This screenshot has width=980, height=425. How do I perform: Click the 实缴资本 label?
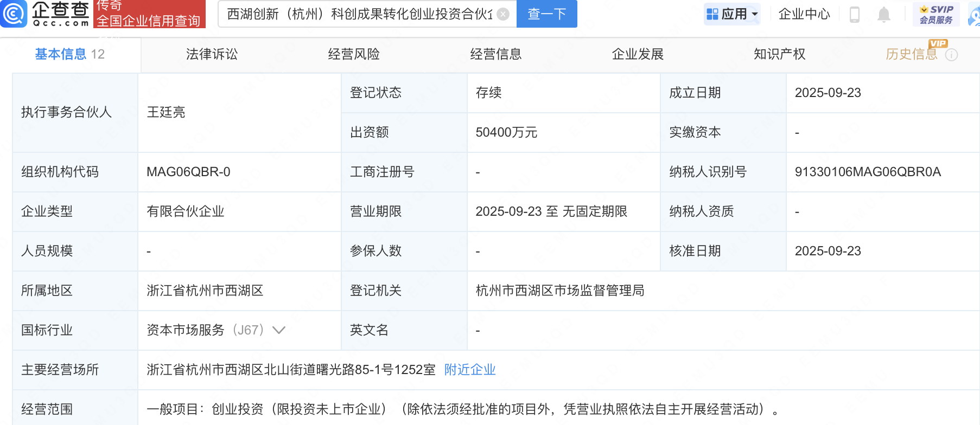tap(695, 132)
